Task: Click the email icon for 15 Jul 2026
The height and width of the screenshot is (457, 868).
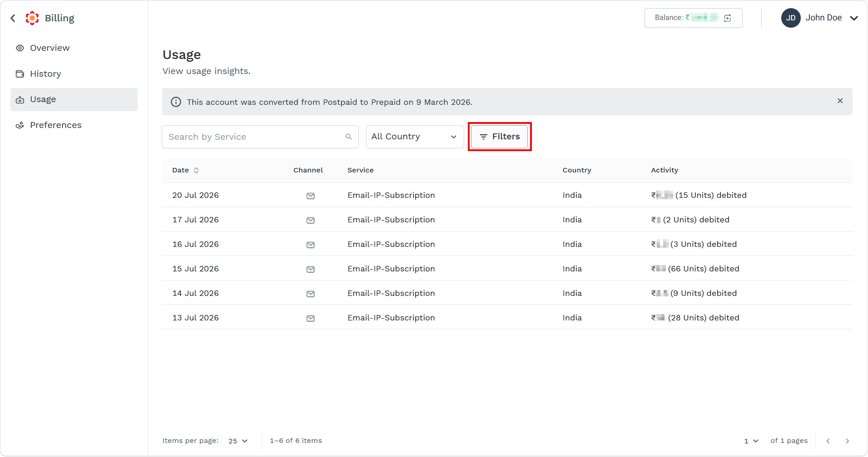Action: pyautogui.click(x=311, y=270)
